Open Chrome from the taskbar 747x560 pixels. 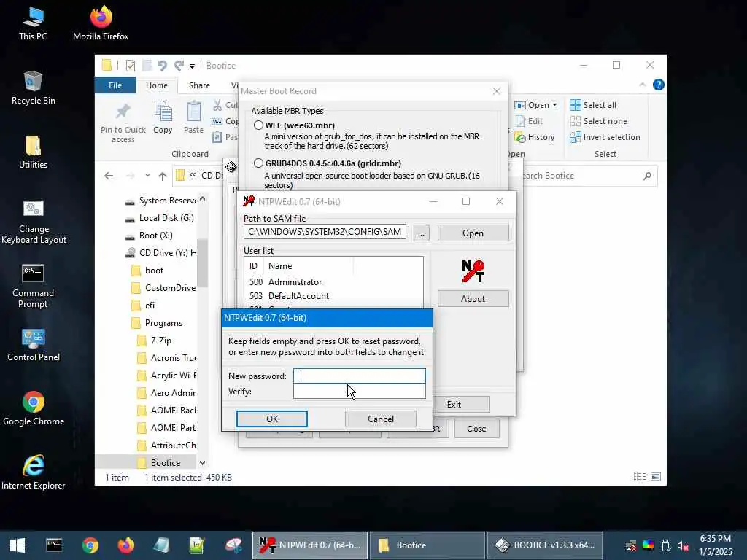90,545
